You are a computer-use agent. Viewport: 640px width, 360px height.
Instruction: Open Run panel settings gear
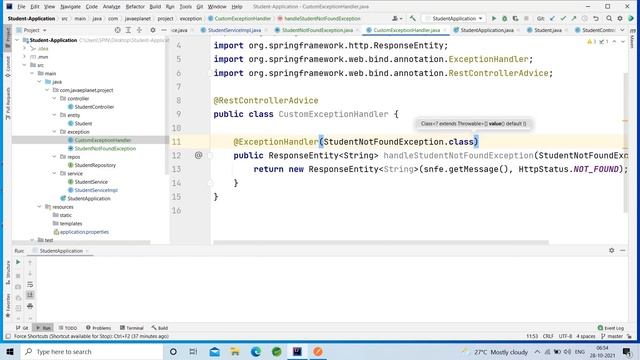(611, 250)
